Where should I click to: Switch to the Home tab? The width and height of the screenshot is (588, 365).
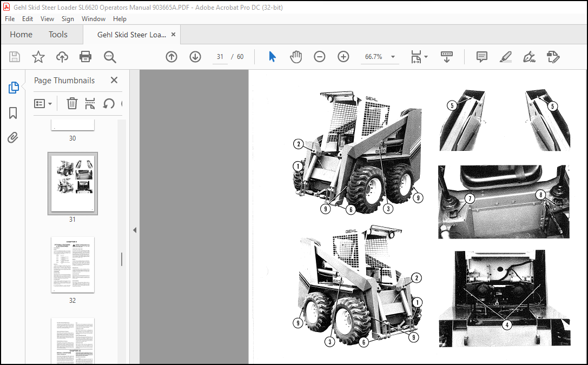[x=21, y=35]
